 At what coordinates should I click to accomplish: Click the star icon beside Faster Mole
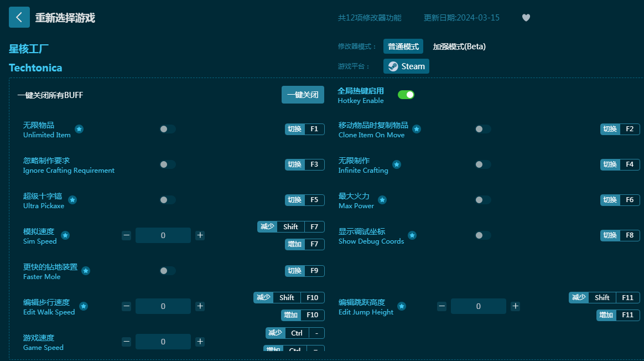[x=86, y=271]
